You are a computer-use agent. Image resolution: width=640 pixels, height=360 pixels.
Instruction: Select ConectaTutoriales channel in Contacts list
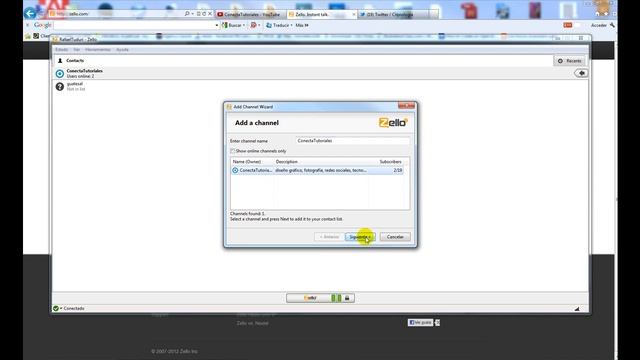tap(320, 73)
